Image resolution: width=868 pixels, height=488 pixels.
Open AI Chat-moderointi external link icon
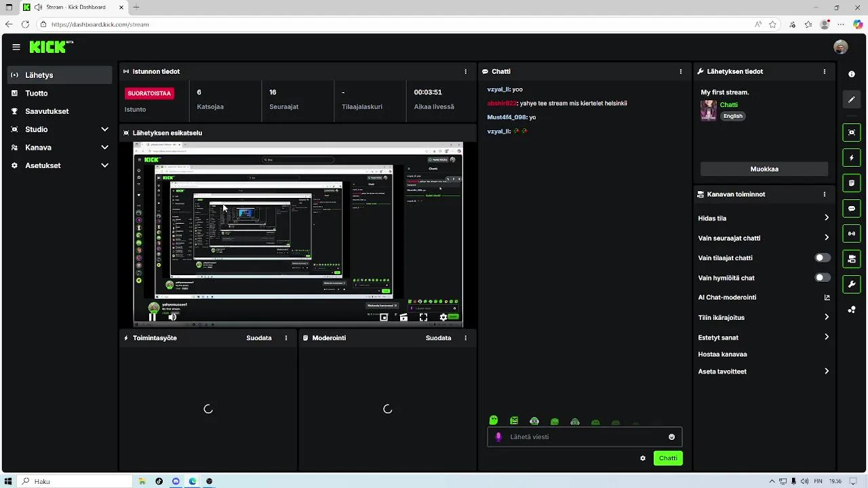coord(827,298)
